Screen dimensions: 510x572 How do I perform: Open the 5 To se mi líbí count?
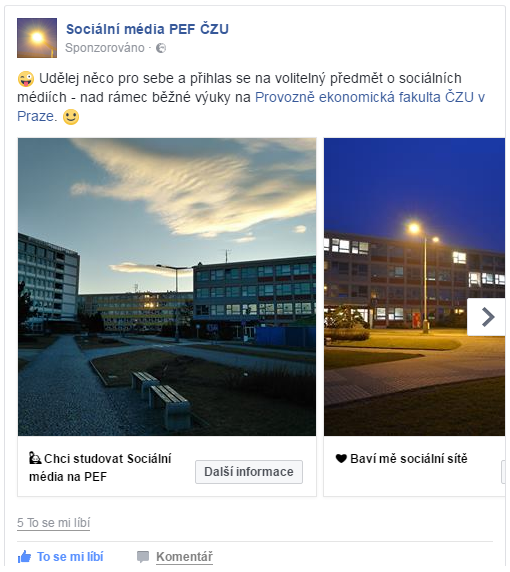(x=54, y=523)
